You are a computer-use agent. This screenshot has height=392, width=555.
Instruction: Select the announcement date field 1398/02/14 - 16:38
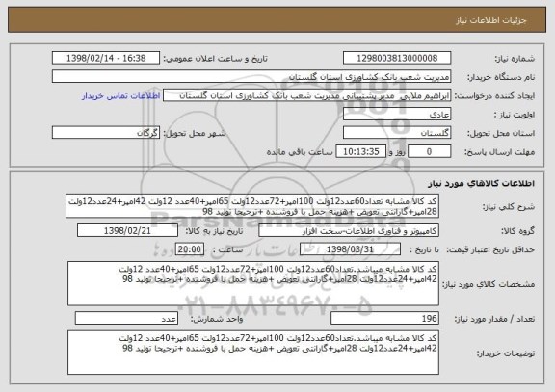[106, 58]
